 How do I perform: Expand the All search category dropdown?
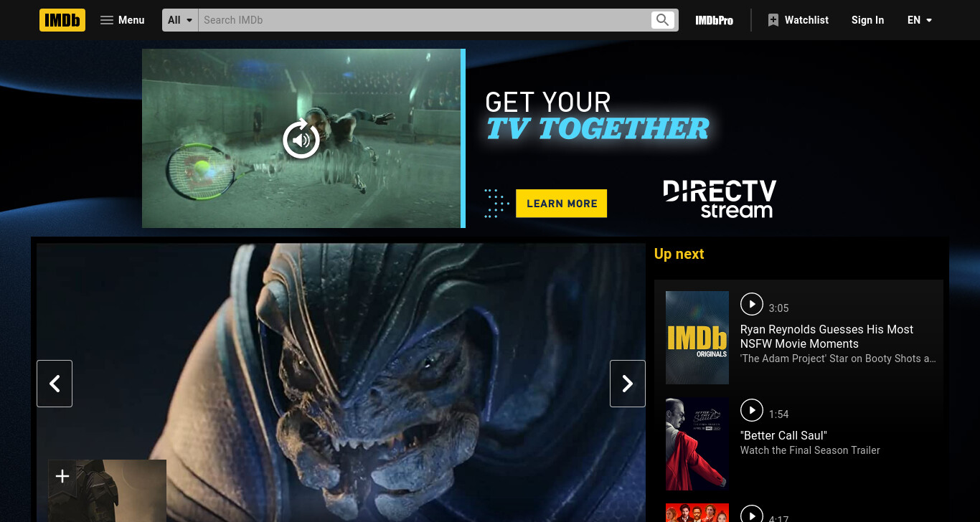180,20
